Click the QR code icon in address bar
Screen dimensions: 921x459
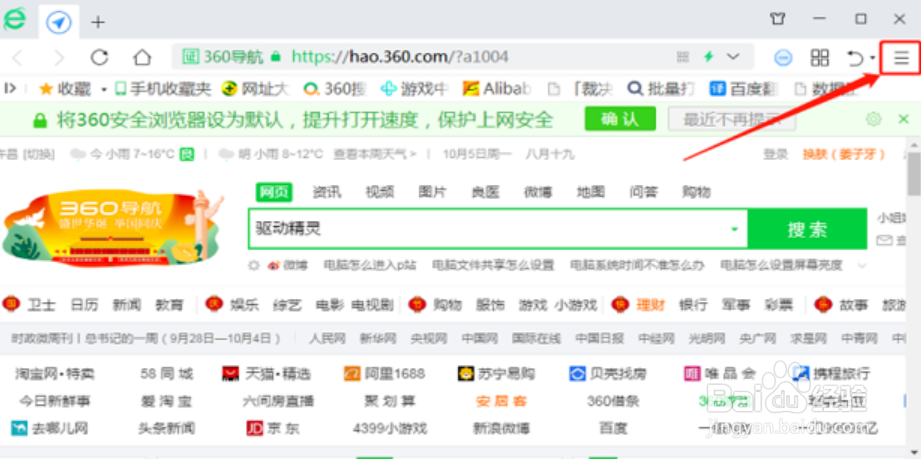pos(683,57)
